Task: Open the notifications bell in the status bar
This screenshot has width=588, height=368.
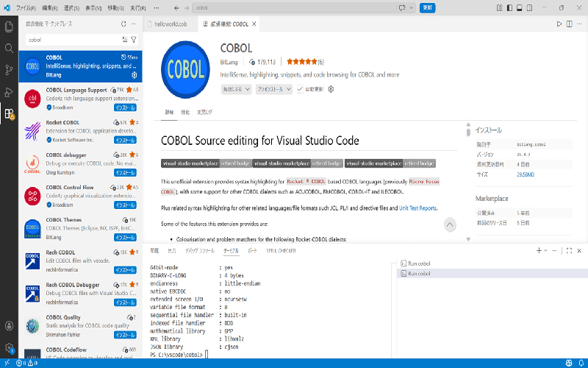Action: (x=581, y=363)
